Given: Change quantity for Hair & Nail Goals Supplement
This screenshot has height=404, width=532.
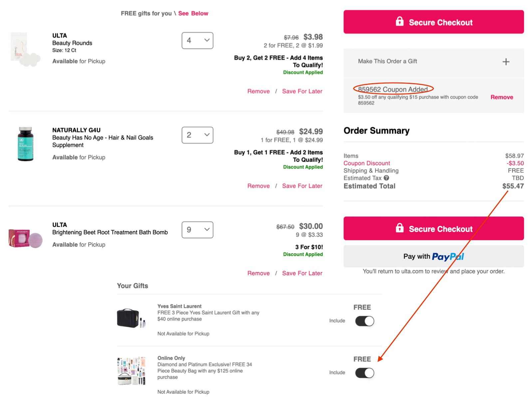Looking at the screenshot, I should click(x=197, y=135).
